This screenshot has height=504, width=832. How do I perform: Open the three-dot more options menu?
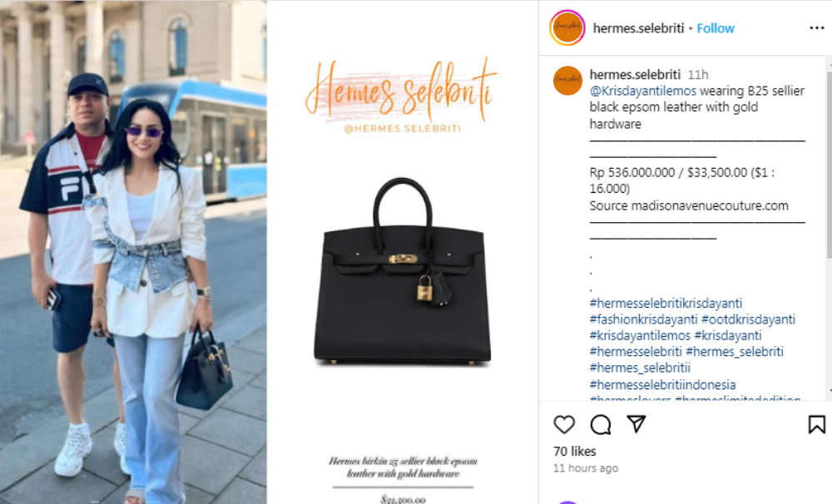pyautogui.click(x=817, y=27)
